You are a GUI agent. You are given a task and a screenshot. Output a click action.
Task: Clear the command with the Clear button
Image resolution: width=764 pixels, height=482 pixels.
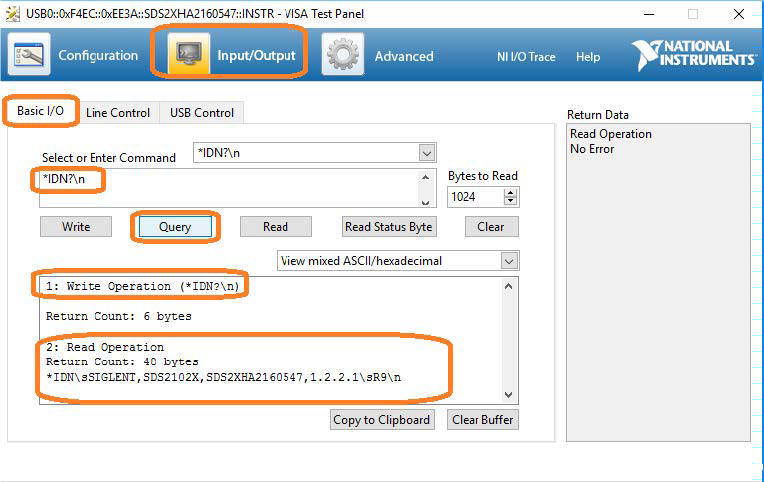[491, 227]
